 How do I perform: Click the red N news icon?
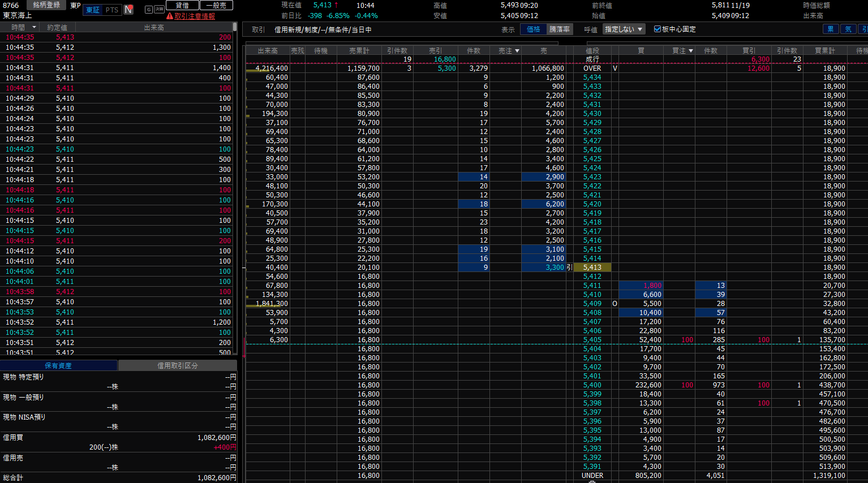click(x=128, y=10)
